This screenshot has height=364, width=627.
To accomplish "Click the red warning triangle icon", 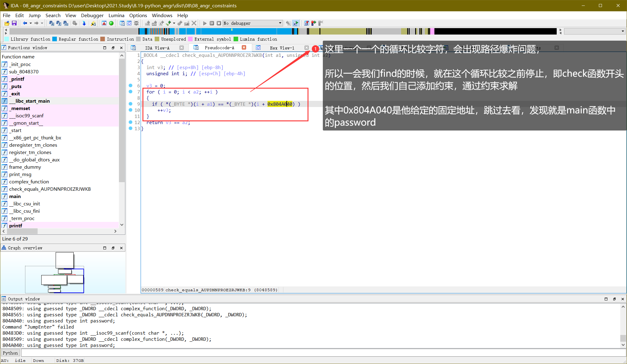I will pos(104,23).
